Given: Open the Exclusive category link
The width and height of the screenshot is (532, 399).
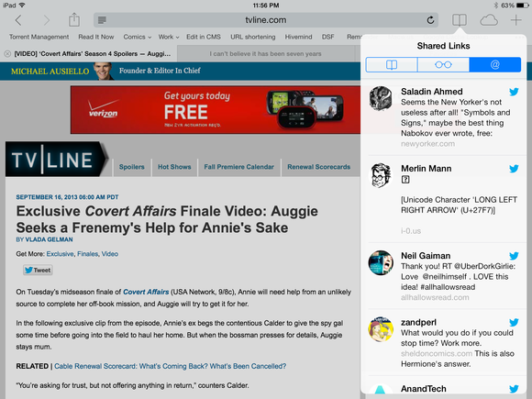Looking at the screenshot, I should 60,254.
